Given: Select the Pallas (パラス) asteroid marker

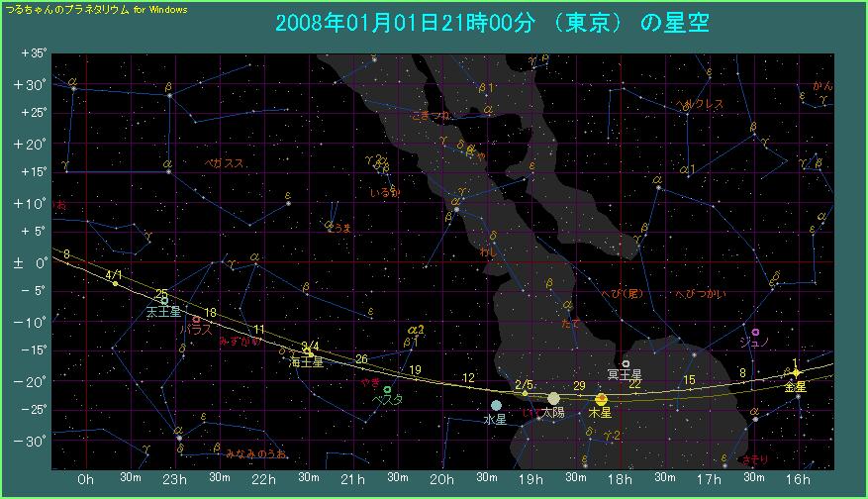Looking at the screenshot, I should pyautogui.click(x=197, y=320).
